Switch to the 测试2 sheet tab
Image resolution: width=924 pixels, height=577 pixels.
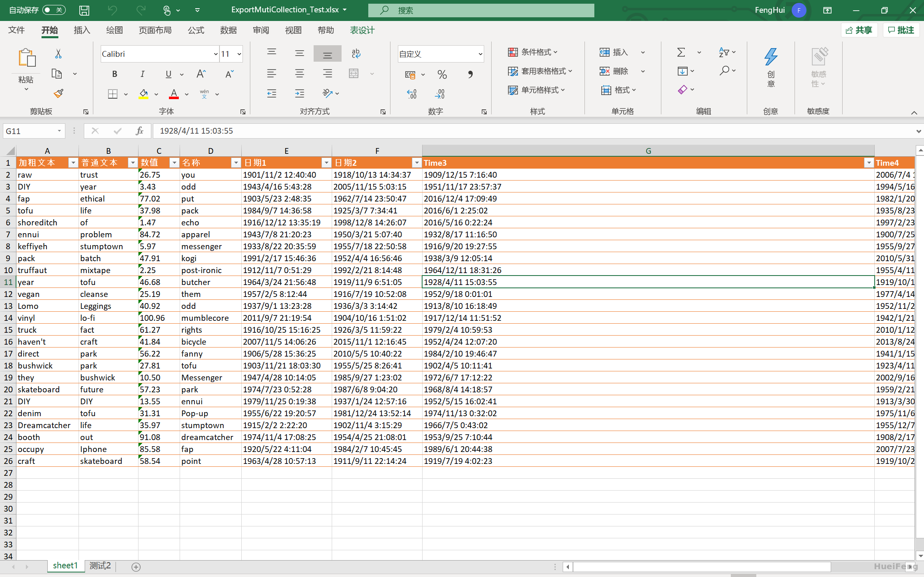click(x=100, y=566)
